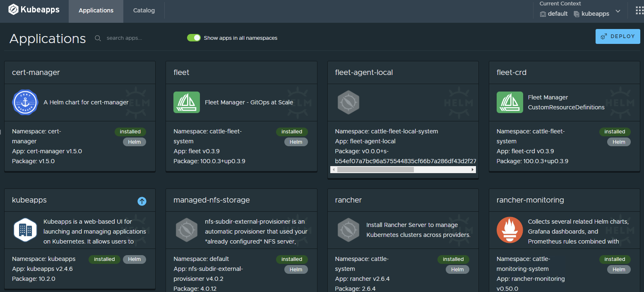The width and height of the screenshot is (644, 292).
Task: Click the kubeapps update available arrow icon
Action: pos(142,201)
